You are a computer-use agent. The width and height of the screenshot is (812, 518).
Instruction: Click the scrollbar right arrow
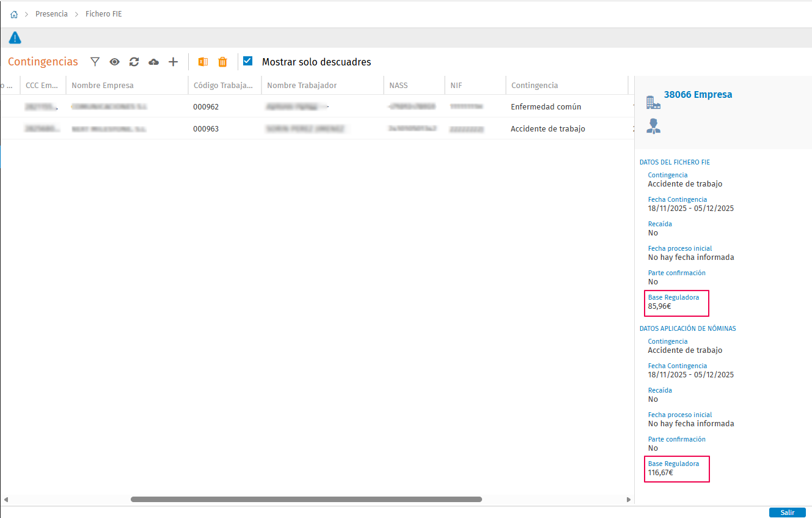click(629, 500)
